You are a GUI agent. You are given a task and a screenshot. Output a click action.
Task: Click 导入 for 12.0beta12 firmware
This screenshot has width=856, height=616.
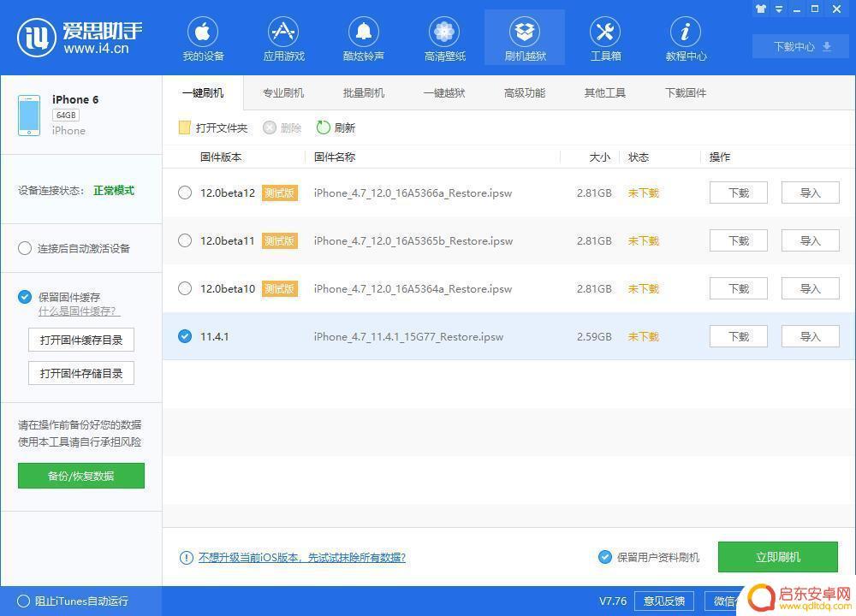click(x=810, y=192)
